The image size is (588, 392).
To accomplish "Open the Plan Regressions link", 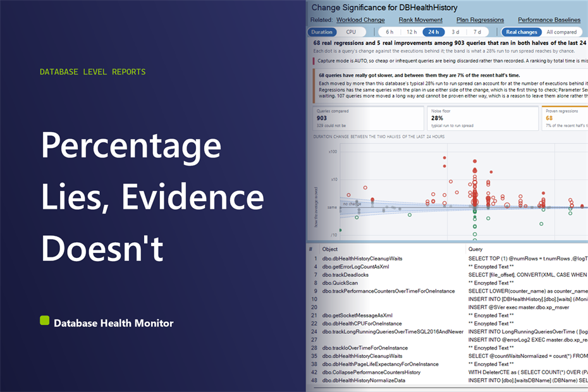I will point(480,20).
